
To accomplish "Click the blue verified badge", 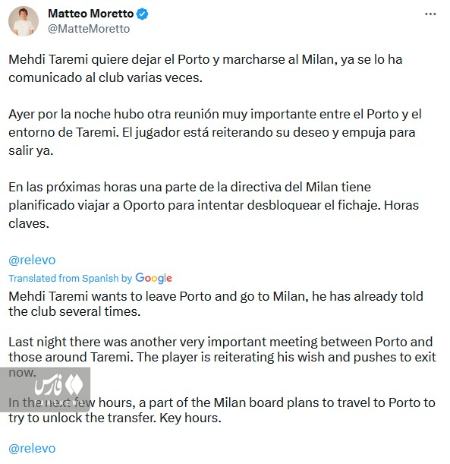I will [x=143, y=14].
